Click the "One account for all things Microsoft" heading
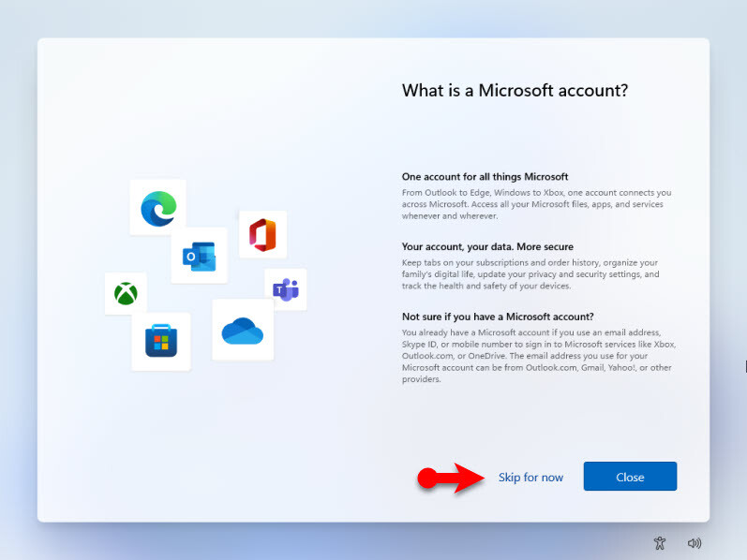Screen dimensions: 747x560 (x=485, y=176)
